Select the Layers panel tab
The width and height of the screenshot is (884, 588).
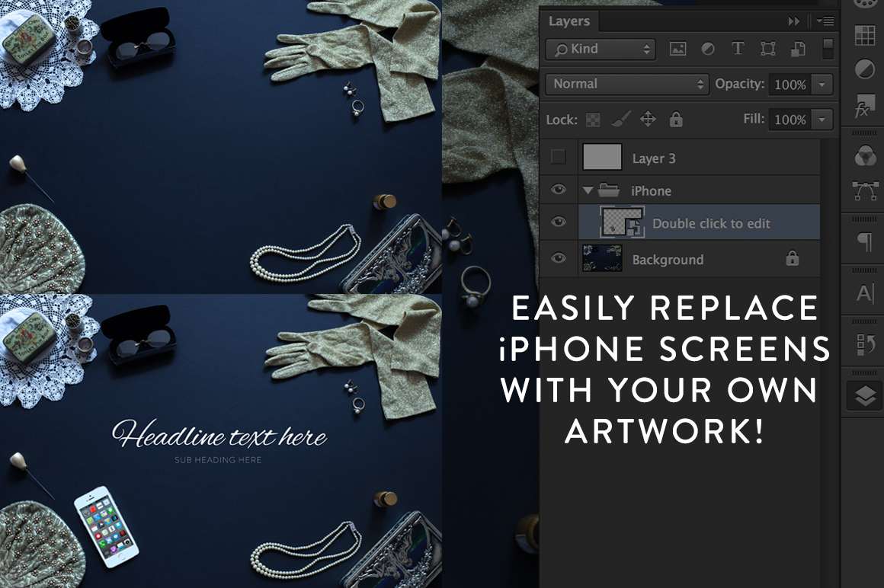click(569, 21)
